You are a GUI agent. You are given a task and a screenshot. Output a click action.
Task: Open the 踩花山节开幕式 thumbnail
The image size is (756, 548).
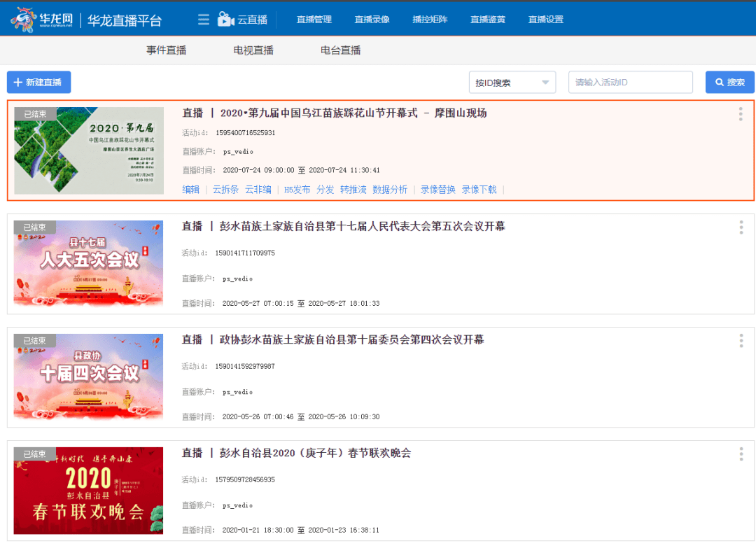(x=89, y=150)
